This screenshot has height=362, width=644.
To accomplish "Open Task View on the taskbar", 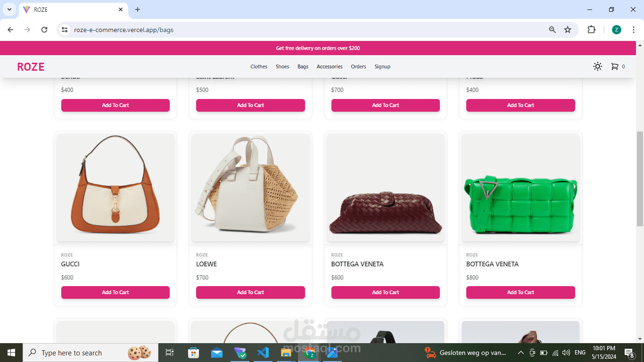I will pos(170,353).
